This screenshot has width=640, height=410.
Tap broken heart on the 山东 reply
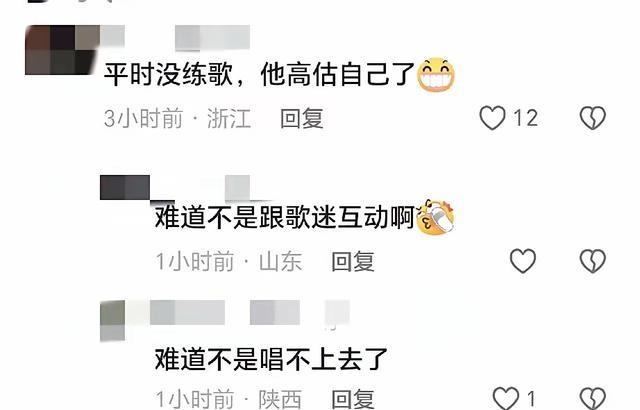593,261
